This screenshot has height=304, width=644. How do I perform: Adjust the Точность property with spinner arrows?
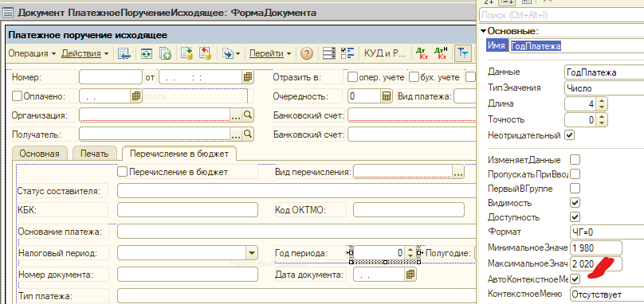(x=602, y=120)
